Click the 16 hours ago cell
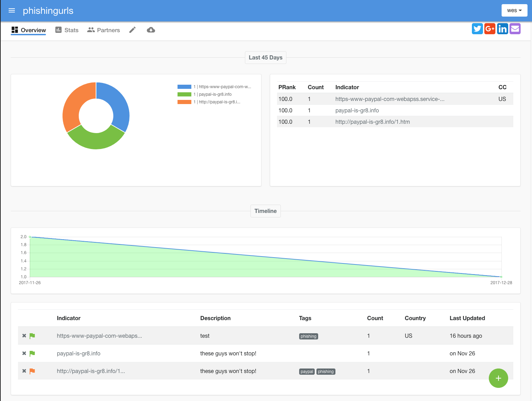The height and width of the screenshot is (401, 532). point(466,336)
